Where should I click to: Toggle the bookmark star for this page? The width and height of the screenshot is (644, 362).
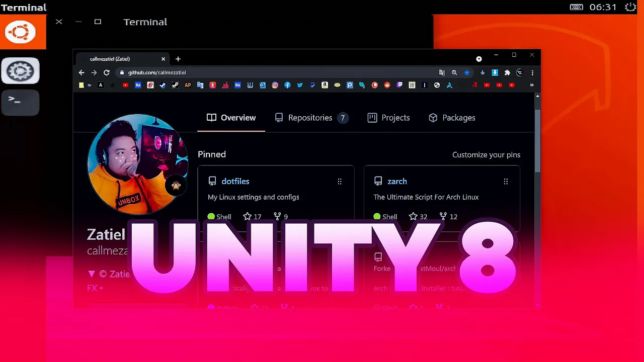tap(467, 72)
